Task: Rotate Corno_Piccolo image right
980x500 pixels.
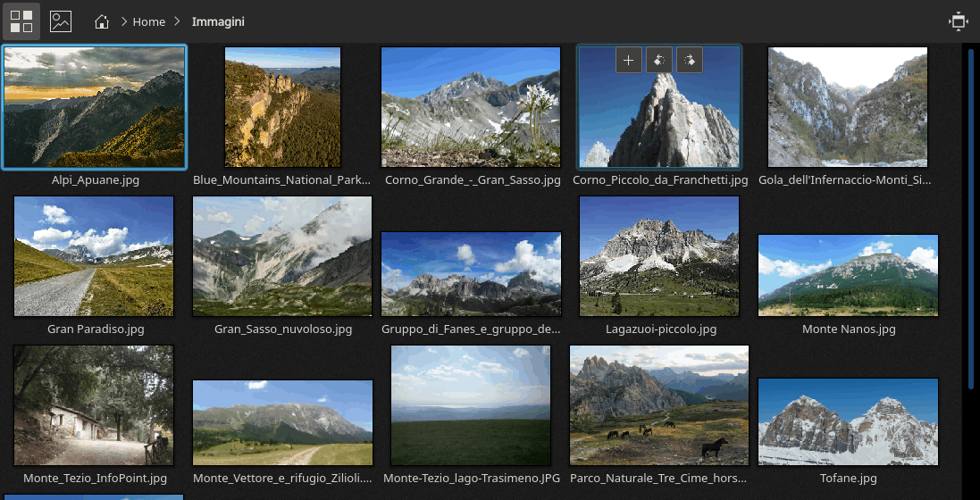Action: (689, 61)
